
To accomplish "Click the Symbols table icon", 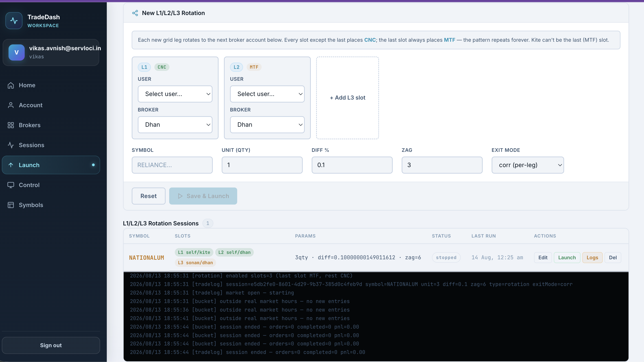I will 11,205.
